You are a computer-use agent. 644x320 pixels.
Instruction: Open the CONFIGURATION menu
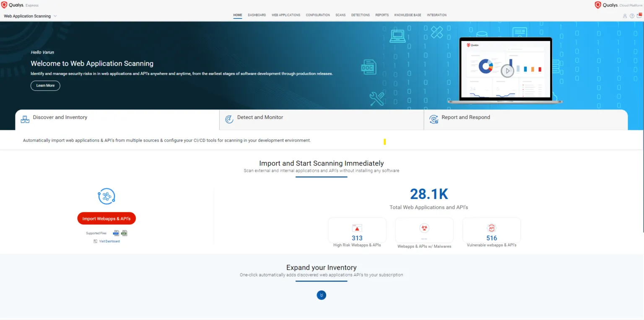318,15
